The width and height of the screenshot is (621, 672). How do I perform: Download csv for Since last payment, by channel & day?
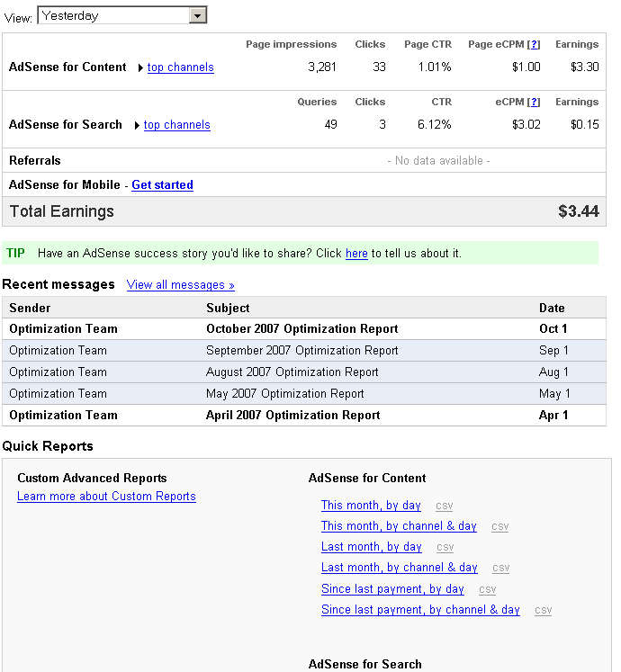[543, 610]
